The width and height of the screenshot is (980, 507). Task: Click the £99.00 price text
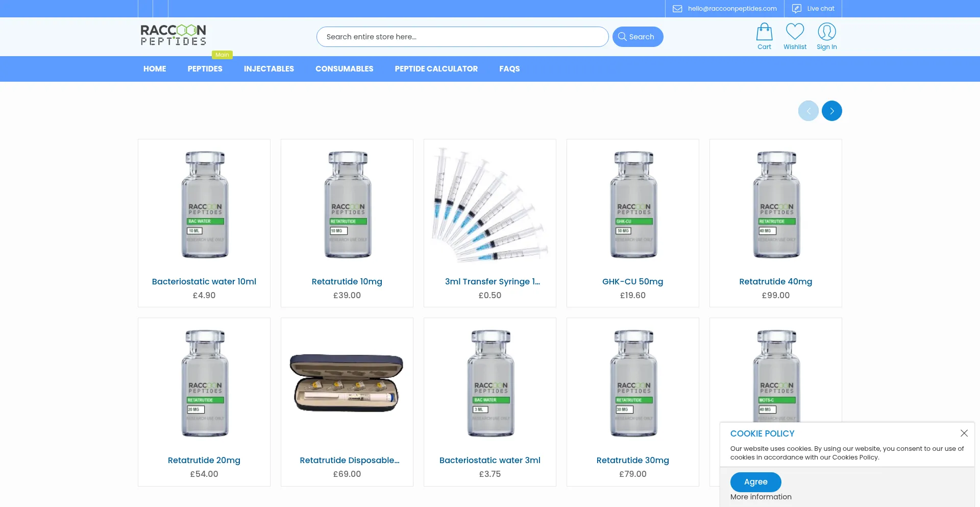click(x=776, y=295)
